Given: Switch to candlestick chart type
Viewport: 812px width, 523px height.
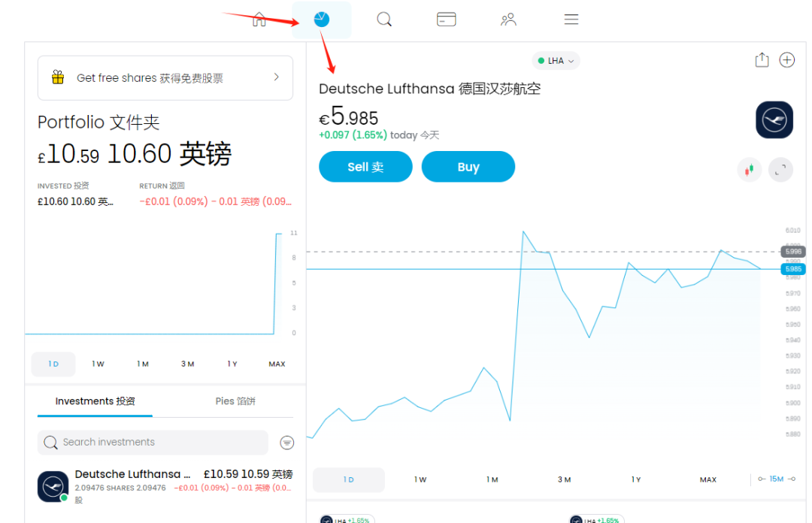Looking at the screenshot, I should tap(750, 170).
